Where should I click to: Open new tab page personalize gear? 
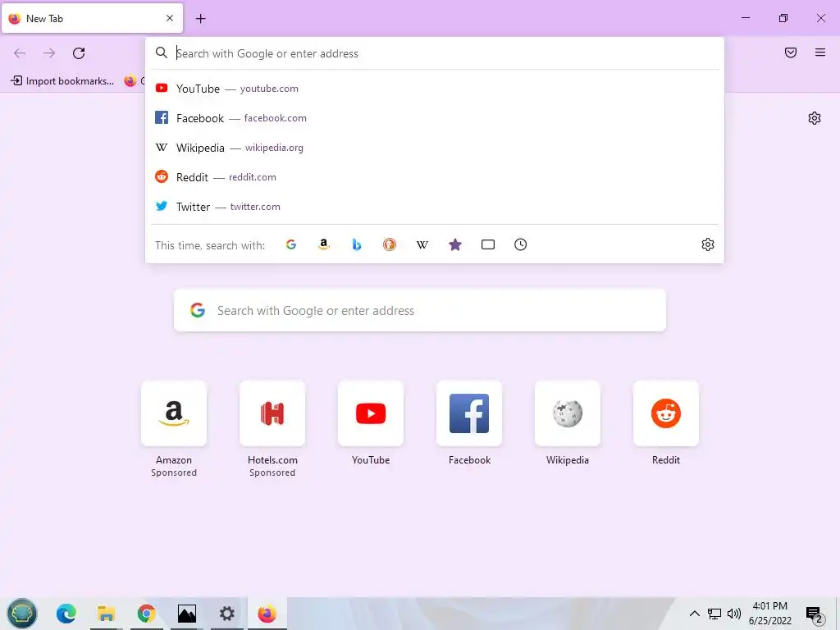click(815, 118)
